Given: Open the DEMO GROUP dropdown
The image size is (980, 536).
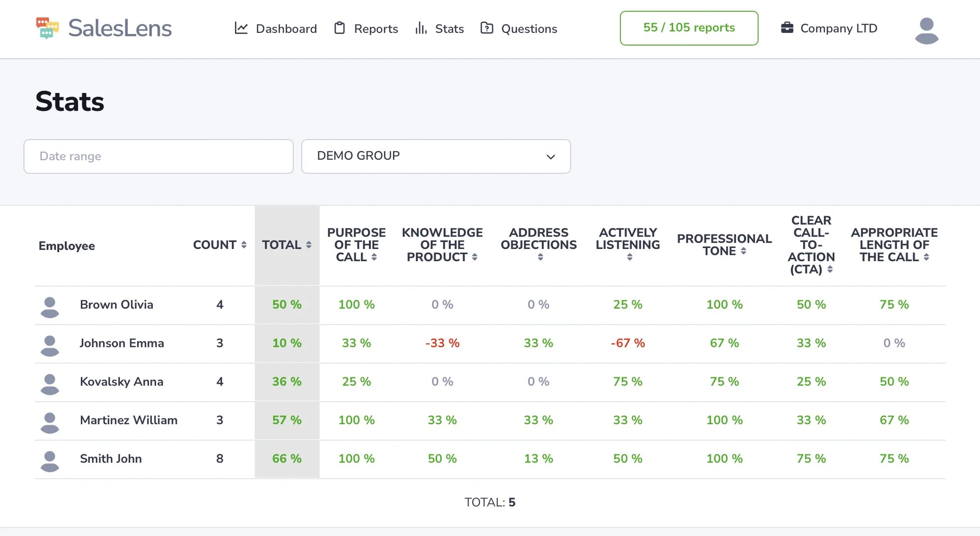Looking at the screenshot, I should tap(436, 156).
